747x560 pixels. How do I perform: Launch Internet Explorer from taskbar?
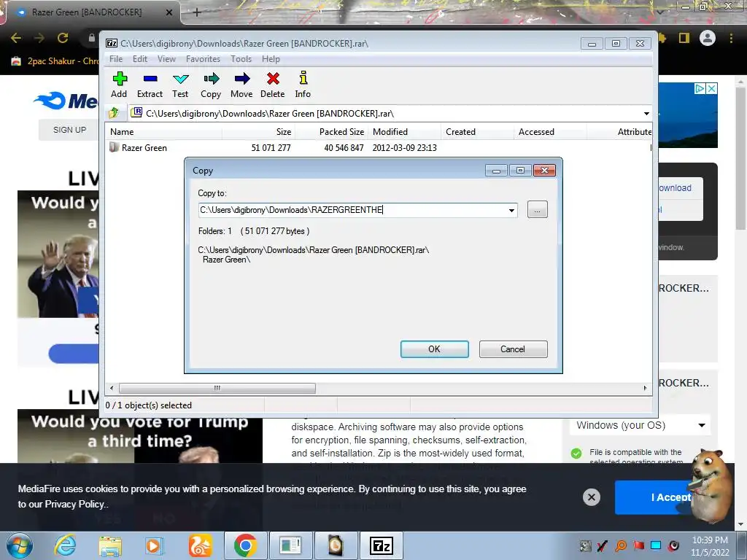coord(64,546)
